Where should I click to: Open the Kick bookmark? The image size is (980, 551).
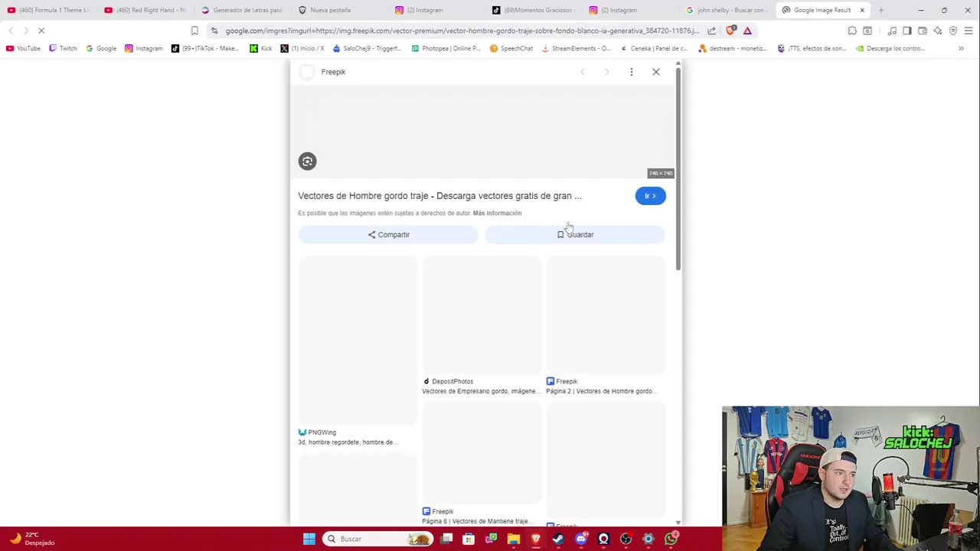point(261,48)
